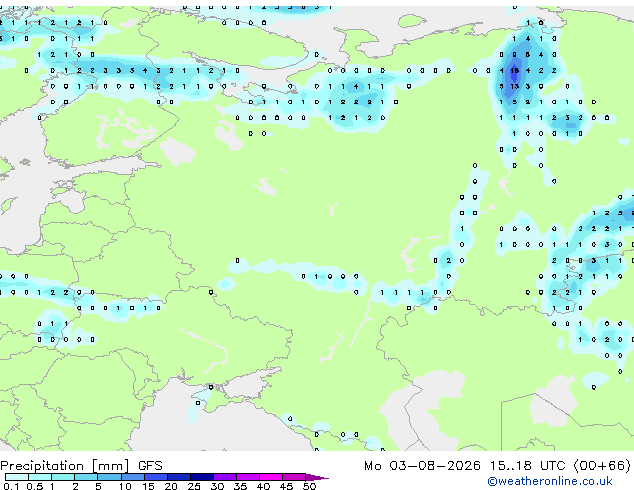Click the "40" legend scale label
Viewport: 634px width, 490px height.
coord(263,486)
